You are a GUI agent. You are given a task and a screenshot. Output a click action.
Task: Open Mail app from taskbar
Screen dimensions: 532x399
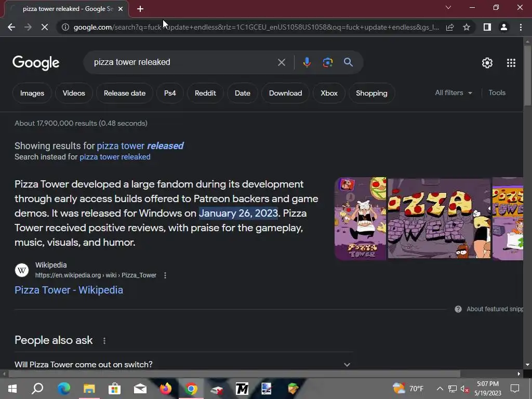click(x=140, y=389)
